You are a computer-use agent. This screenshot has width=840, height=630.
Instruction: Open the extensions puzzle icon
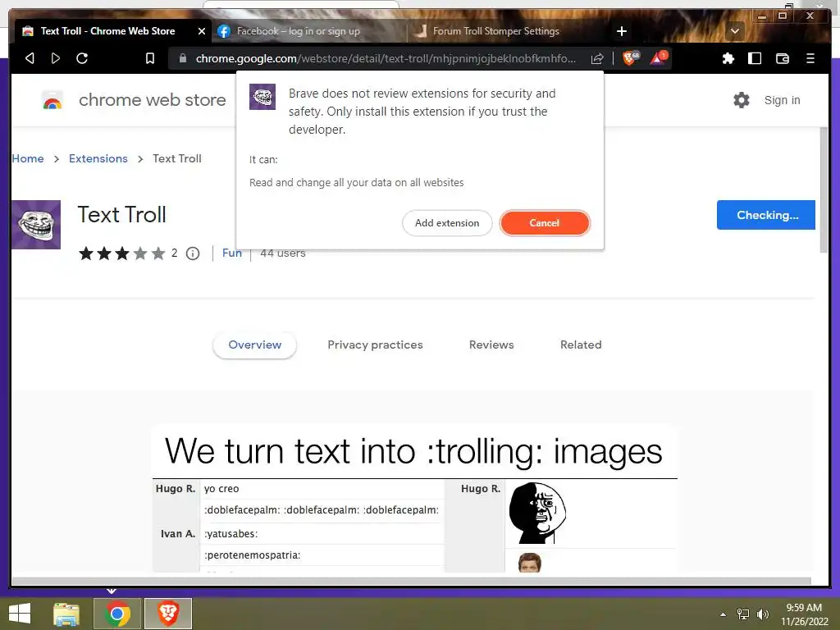coord(728,58)
